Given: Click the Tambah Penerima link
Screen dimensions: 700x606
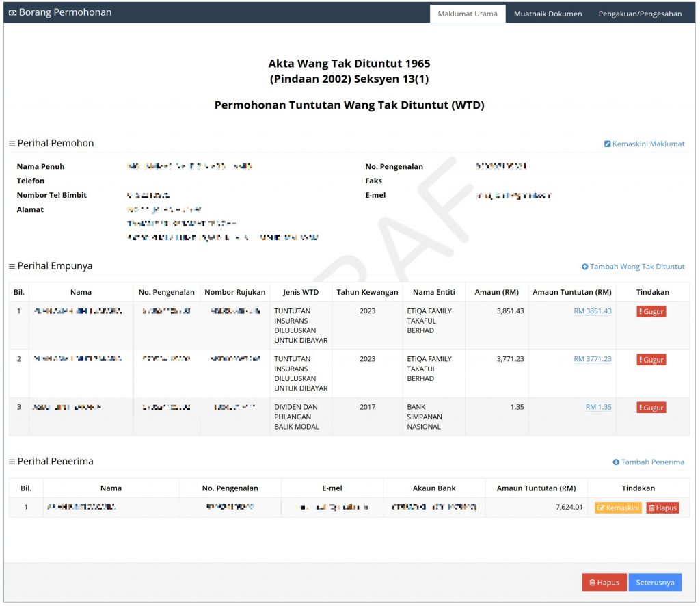Looking at the screenshot, I should [x=648, y=462].
